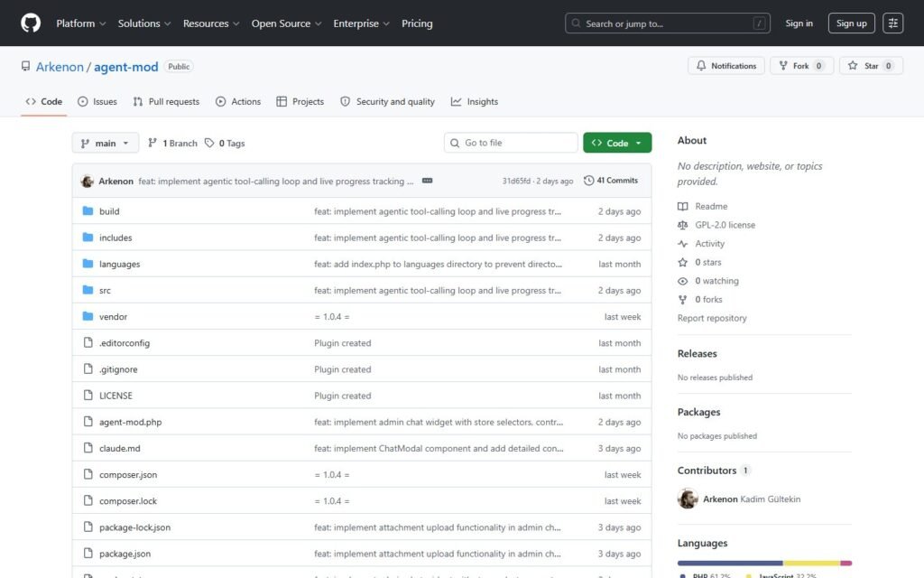
Task: Click the bell icon in Notifications
Action: [x=700, y=65]
